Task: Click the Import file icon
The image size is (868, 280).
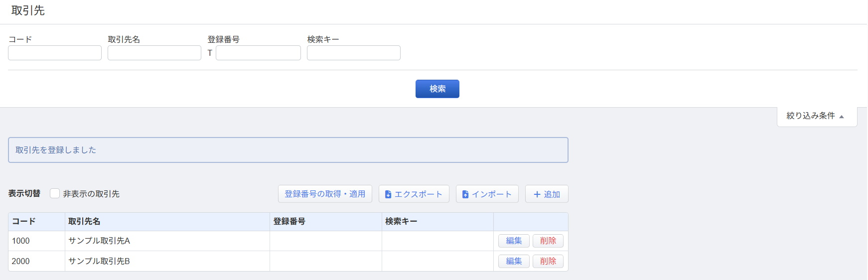Action: 465,194
